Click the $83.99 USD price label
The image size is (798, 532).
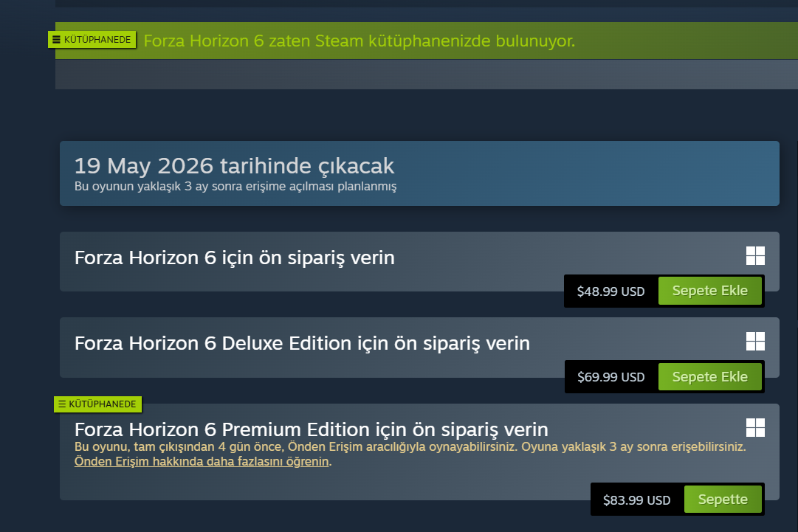click(x=636, y=500)
